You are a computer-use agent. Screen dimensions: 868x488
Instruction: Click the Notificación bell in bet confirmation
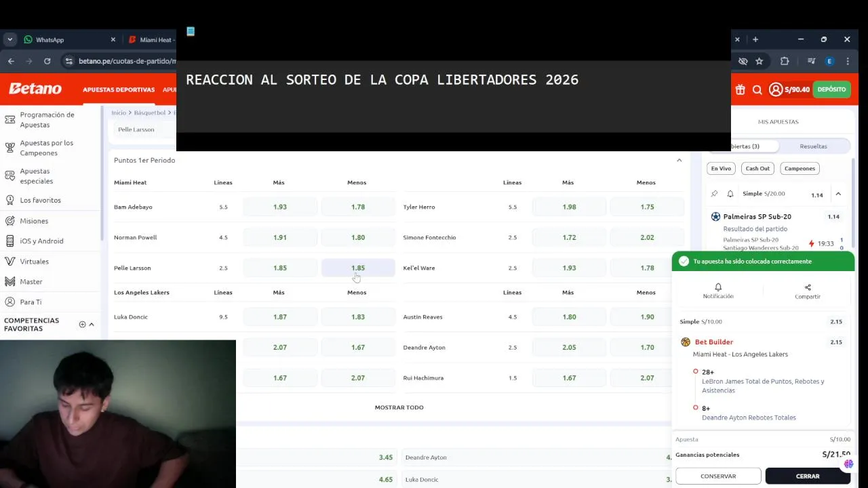point(718,287)
